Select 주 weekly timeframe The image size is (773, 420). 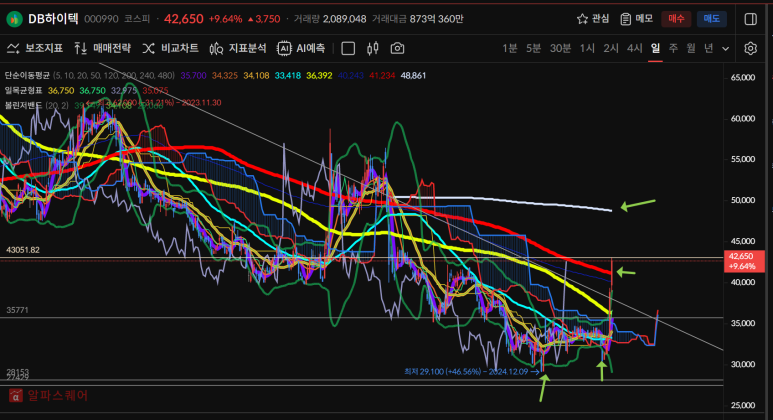click(x=673, y=48)
